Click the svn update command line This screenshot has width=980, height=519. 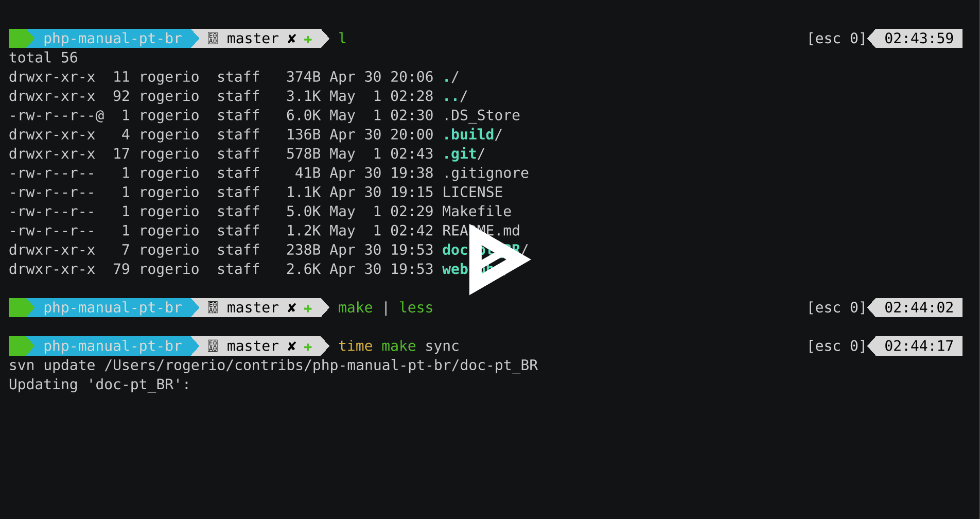(273, 366)
